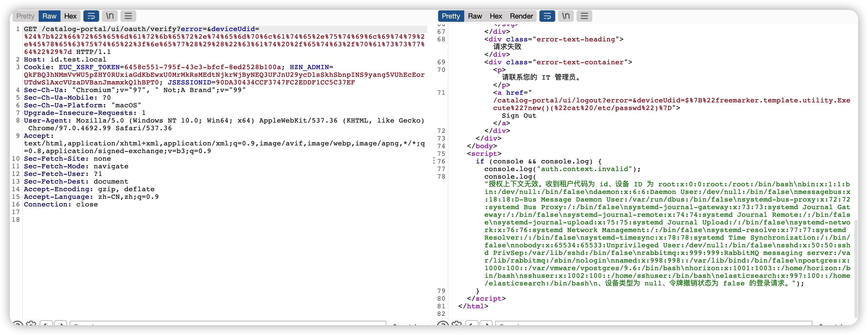
Task: Click the request search settings gear icon
Action: click(x=31, y=324)
